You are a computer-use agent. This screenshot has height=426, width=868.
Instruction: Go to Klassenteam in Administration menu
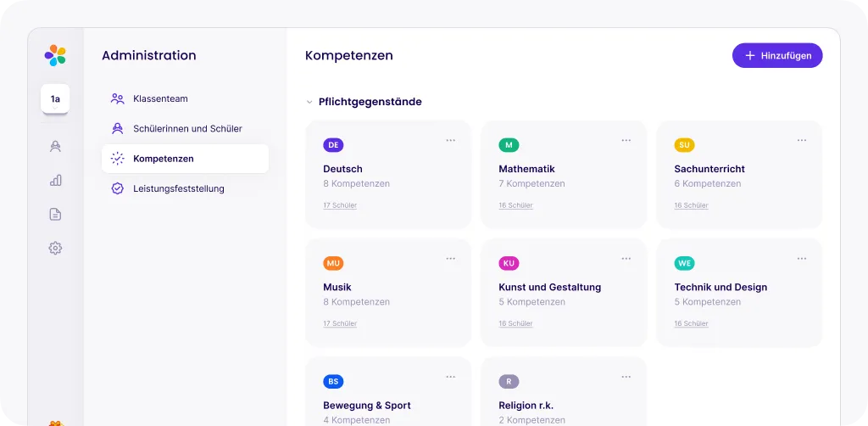(x=185, y=98)
